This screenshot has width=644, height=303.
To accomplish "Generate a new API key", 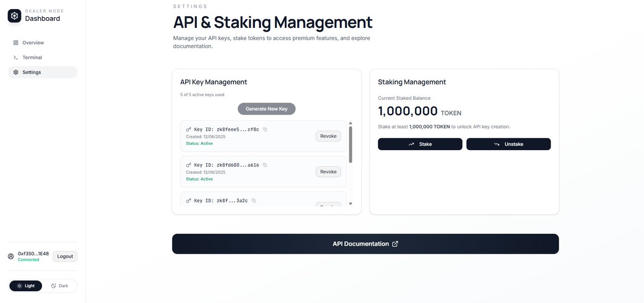I will click(267, 109).
